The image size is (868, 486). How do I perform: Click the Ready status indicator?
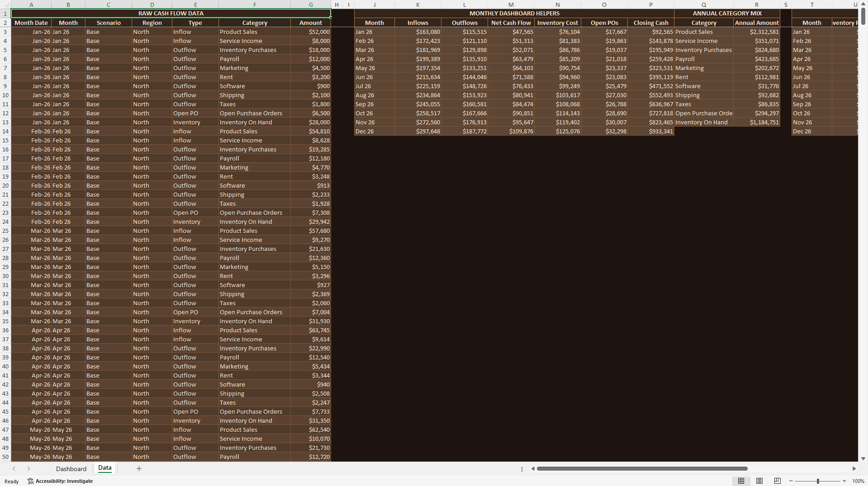pos(12,481)
